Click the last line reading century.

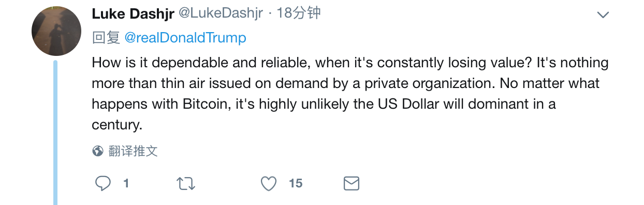(116, 125)
